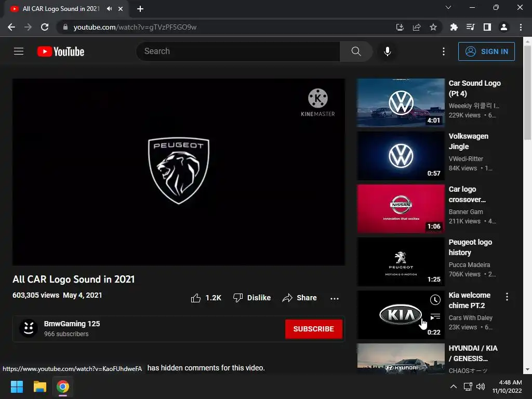Click the scrollbar down arrow
532x399 pixels.
click(x=527, y=369)
